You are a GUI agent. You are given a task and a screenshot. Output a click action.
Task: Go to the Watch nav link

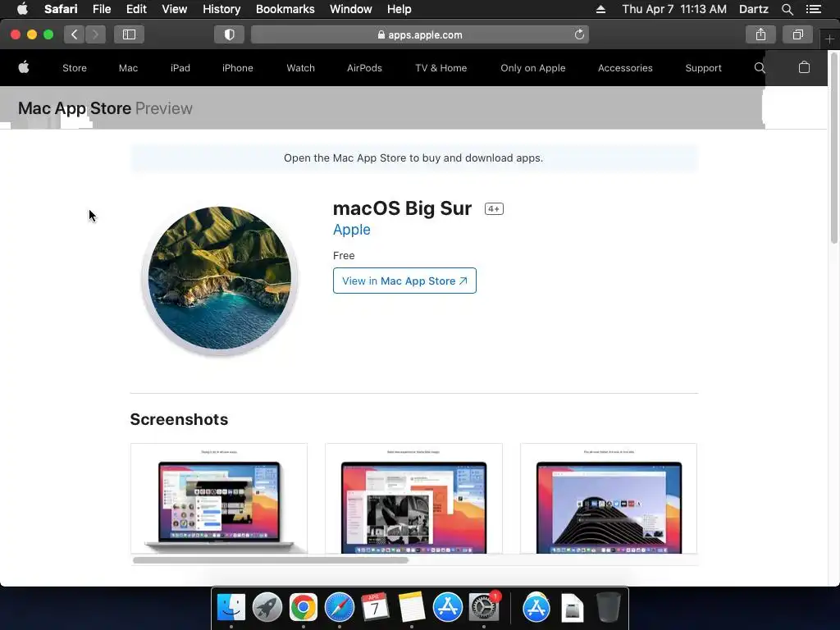pyautogui.click(x=300, y=68)
